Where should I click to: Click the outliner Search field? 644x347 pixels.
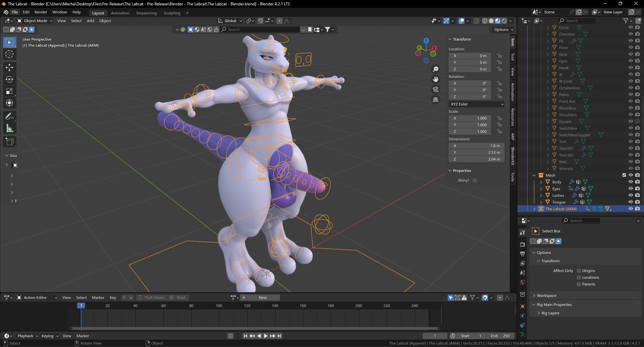pos(577,21)
